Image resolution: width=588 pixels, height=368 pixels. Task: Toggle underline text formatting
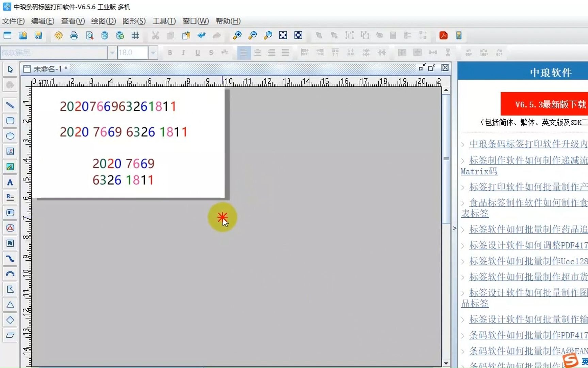point(197,52)
